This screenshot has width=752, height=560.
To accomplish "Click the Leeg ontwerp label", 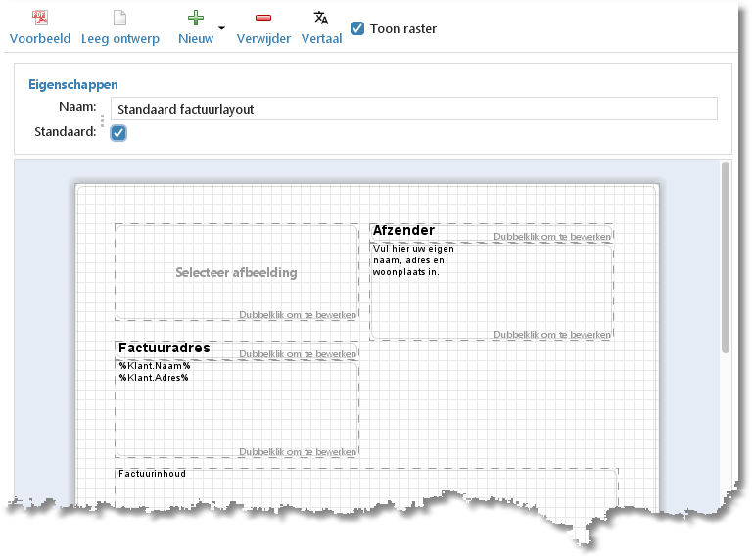I will pyautogui.click(x=120, y=39).
